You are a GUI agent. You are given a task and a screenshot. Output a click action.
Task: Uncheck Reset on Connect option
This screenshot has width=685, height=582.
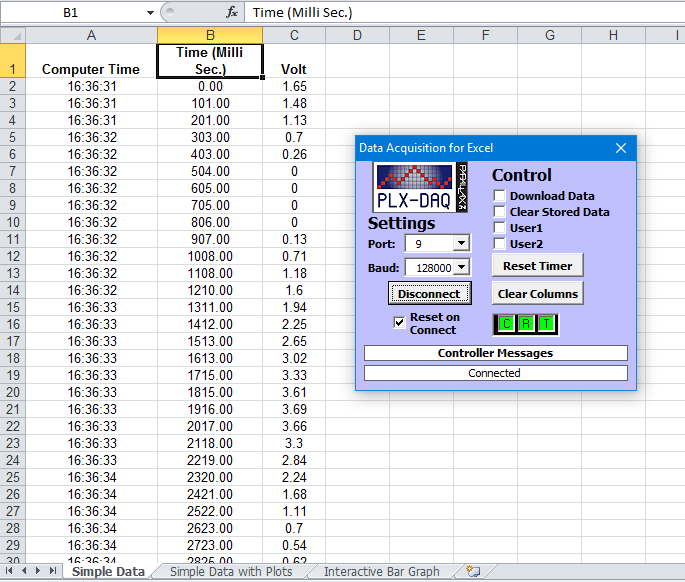pyautogui.click(x=399, y=322)
